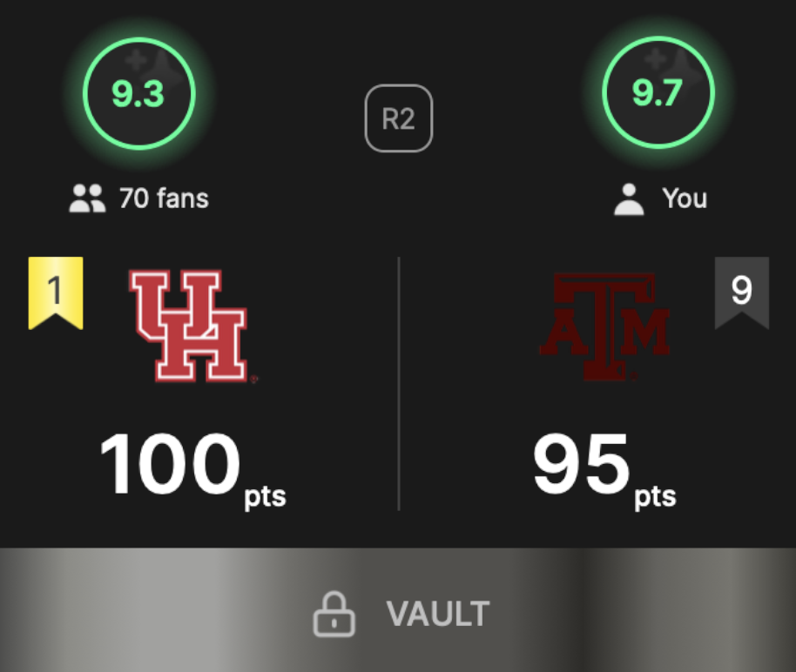Click the VAULT text label

click(438, 614)
